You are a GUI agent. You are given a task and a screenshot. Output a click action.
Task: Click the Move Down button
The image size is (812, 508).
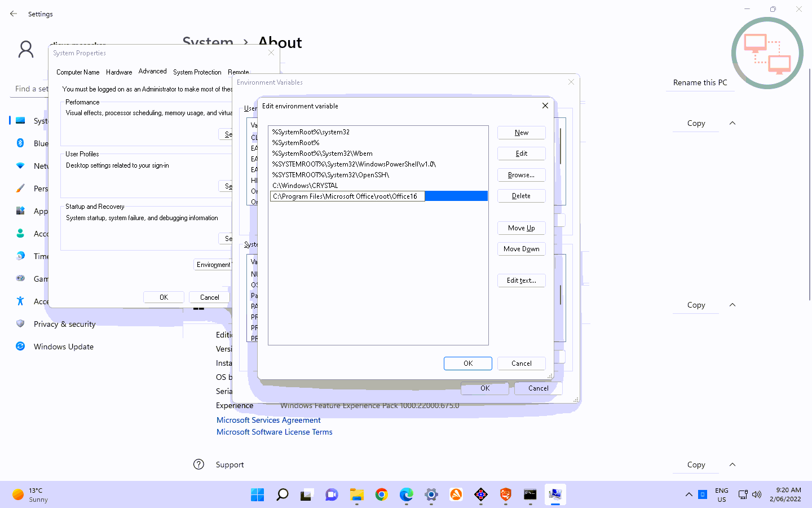pyautogui.click(x=521, y=249)
